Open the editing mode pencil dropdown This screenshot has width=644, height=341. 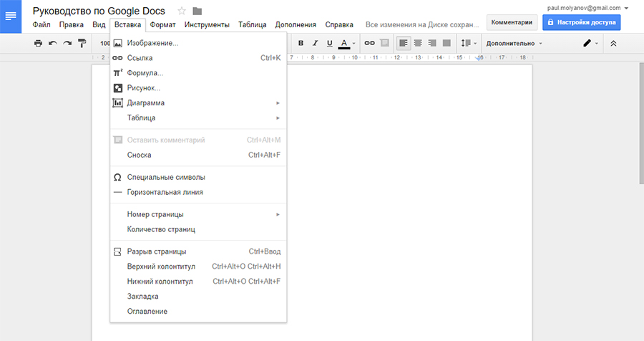click(590, 43)
